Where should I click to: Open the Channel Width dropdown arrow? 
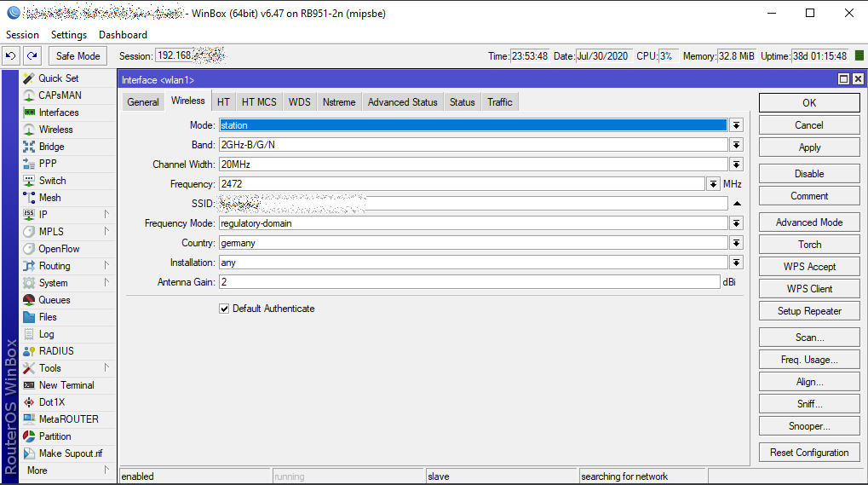point(736,165)
